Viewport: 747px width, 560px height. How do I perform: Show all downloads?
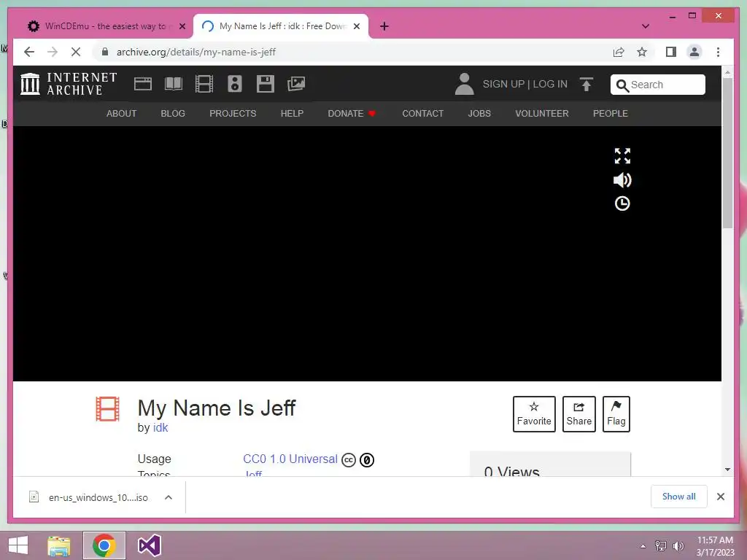(x=679, y=497)
